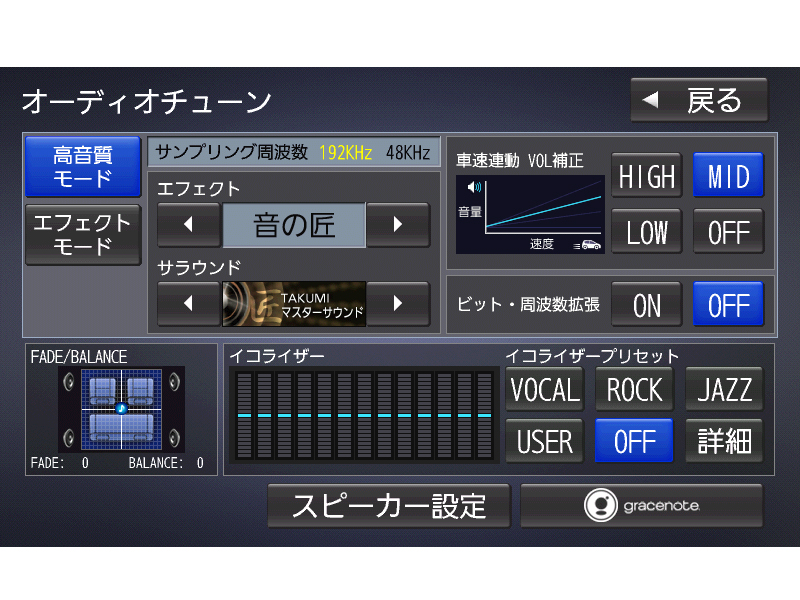Turn ビット・周波数拡張 ON
This screenshot has width=800, height=600.
pyautogui.click(x=647, y=304)
